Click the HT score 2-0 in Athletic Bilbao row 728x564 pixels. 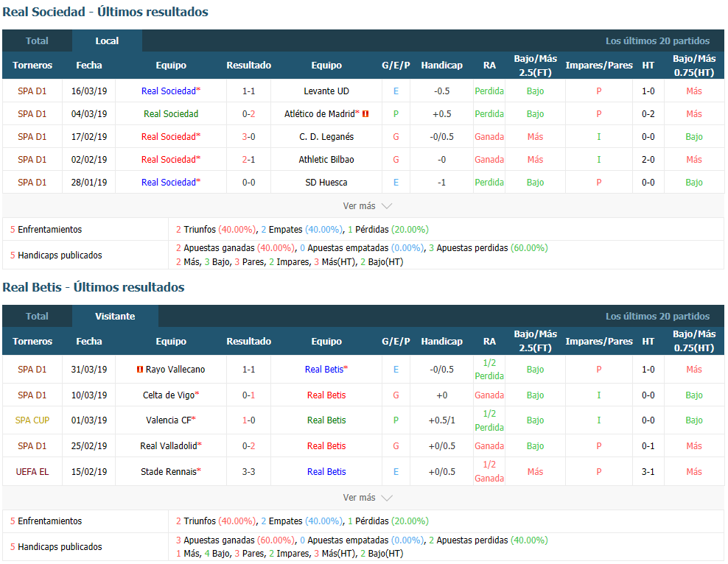(x=648, y=160)
